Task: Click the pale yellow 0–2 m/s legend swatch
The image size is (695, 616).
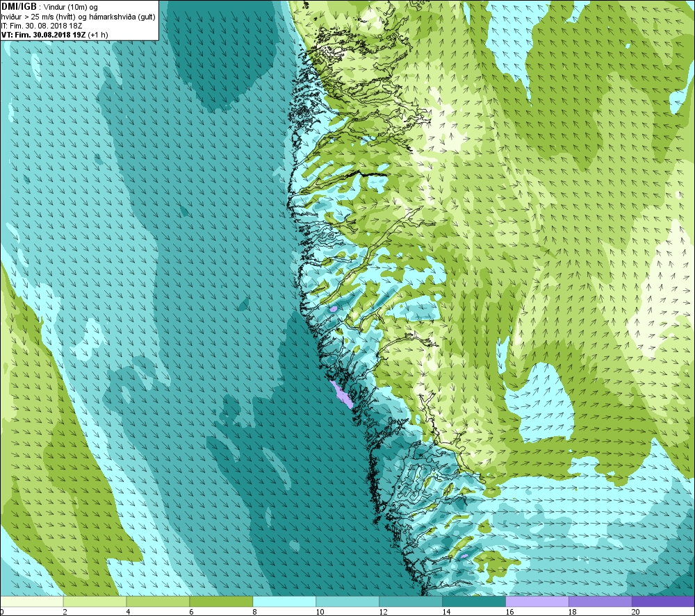Action: (32, 601)
